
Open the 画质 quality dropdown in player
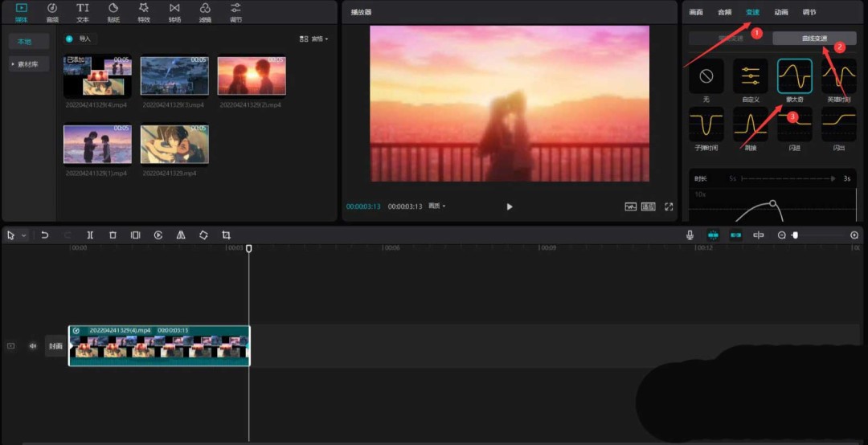point(436,206)
